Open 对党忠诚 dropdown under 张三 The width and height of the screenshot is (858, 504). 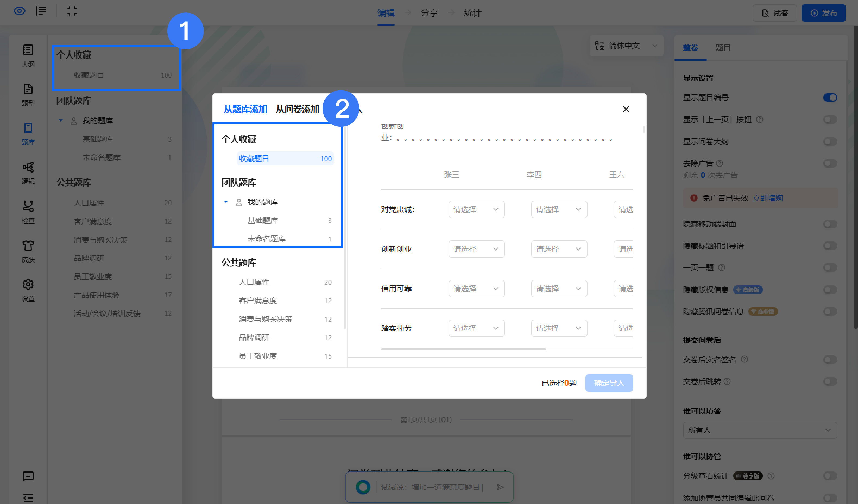tap(476, 209)
